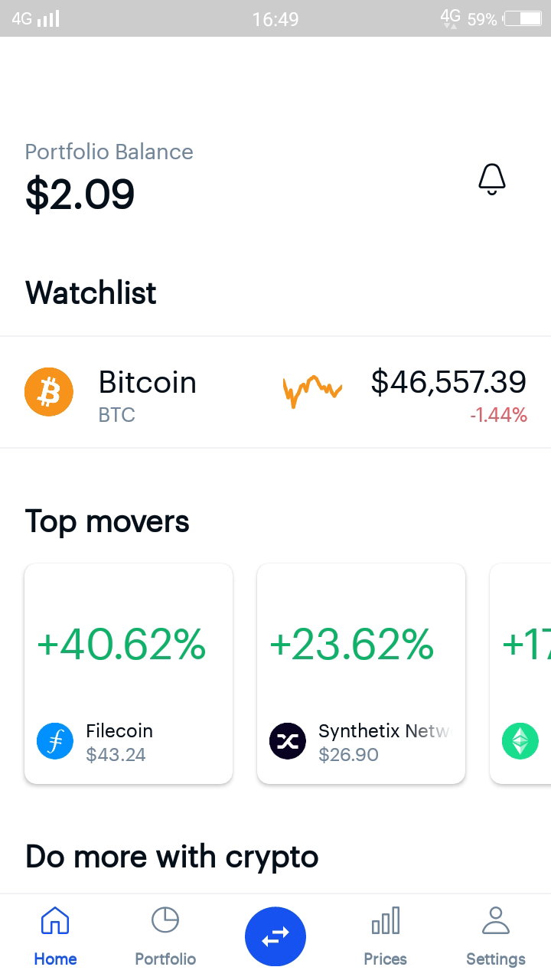Viewport: 551px width, 980px height.
Task: Open Bitcoin price $46,557.39
Action: [x=448, y=382]
